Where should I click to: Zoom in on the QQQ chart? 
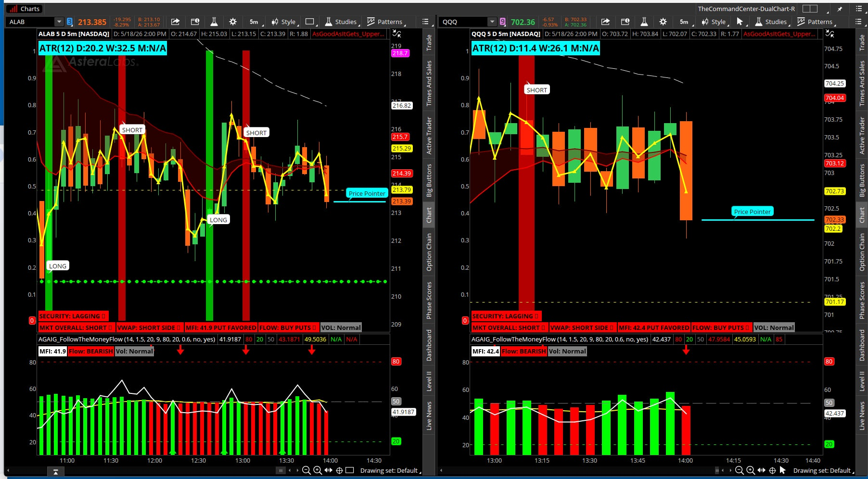point(751,470)
